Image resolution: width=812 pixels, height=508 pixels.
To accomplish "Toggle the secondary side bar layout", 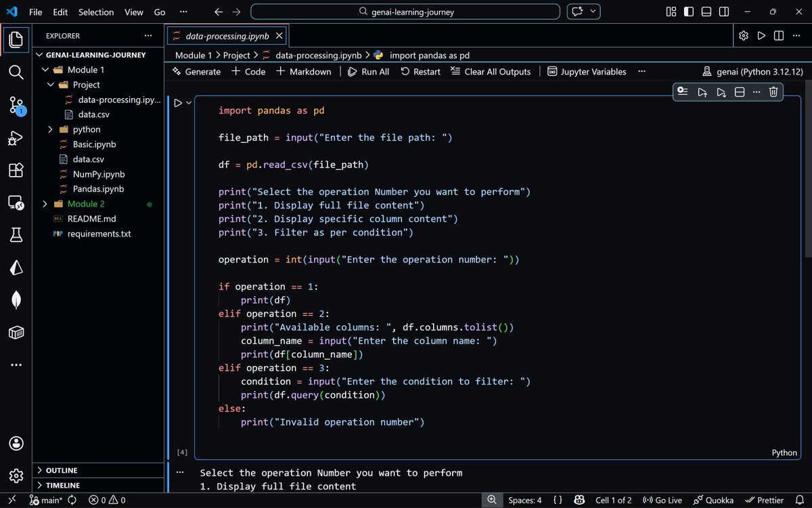I will 724,12.
